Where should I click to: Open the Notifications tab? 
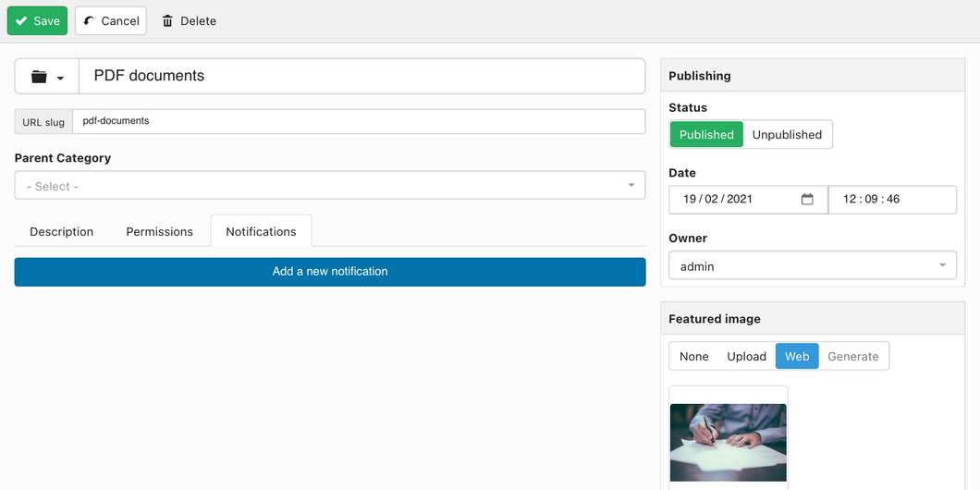(x=261, y=231)
